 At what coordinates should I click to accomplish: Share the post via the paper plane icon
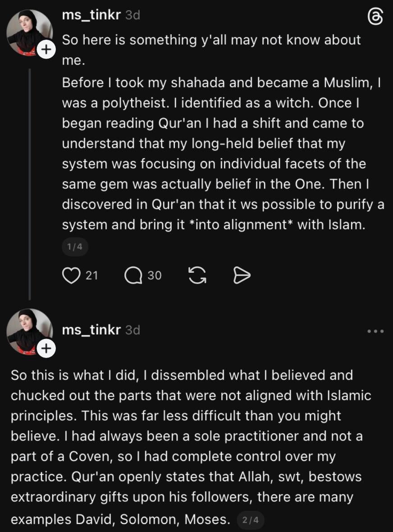click(242, 275)
